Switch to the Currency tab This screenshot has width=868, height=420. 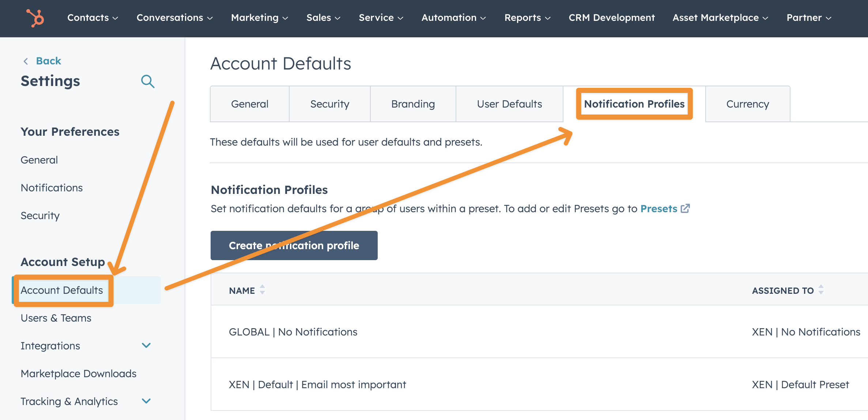(747, 104)
